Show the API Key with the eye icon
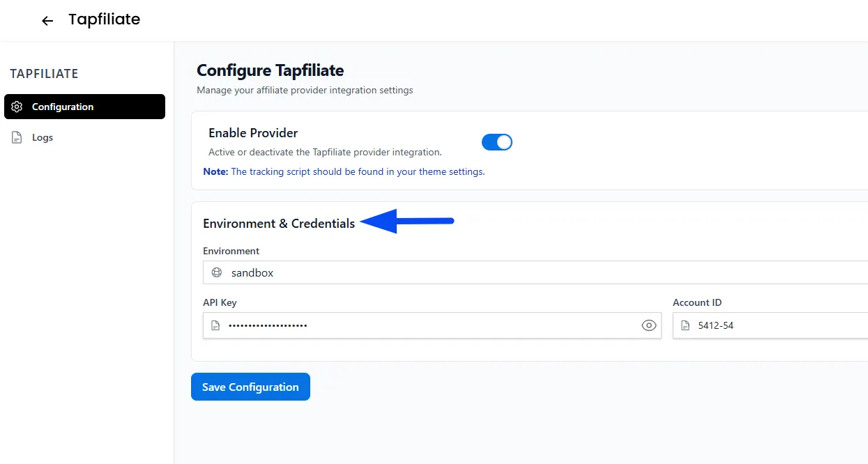Image resolution: width=868 pixels, height=464 pixels. tap(649, 325)
